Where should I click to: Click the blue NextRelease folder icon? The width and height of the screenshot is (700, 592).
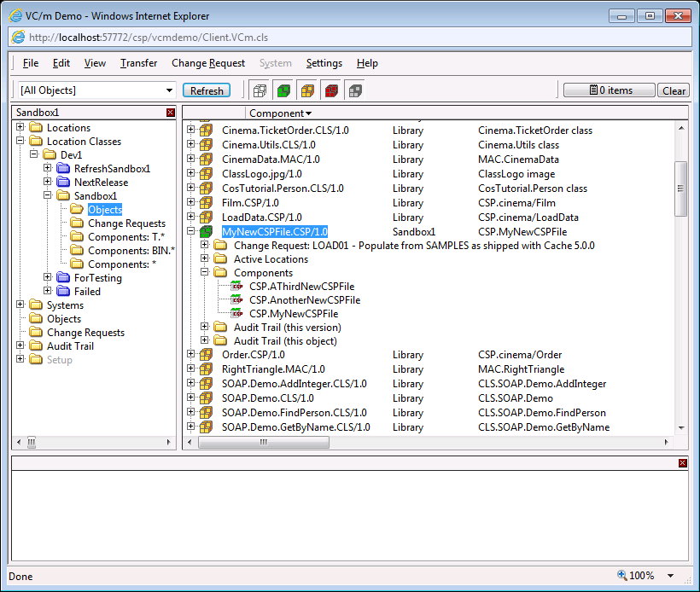click(63, 183)
